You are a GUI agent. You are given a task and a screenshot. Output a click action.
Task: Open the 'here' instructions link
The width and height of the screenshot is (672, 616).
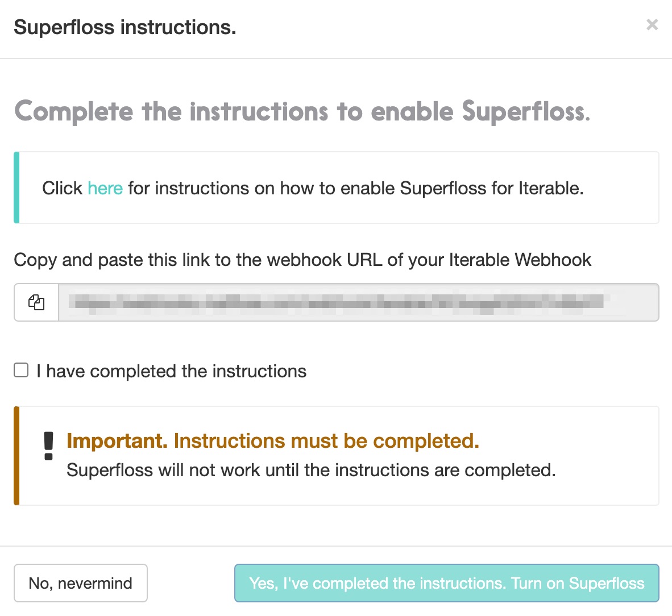(105, 188)
